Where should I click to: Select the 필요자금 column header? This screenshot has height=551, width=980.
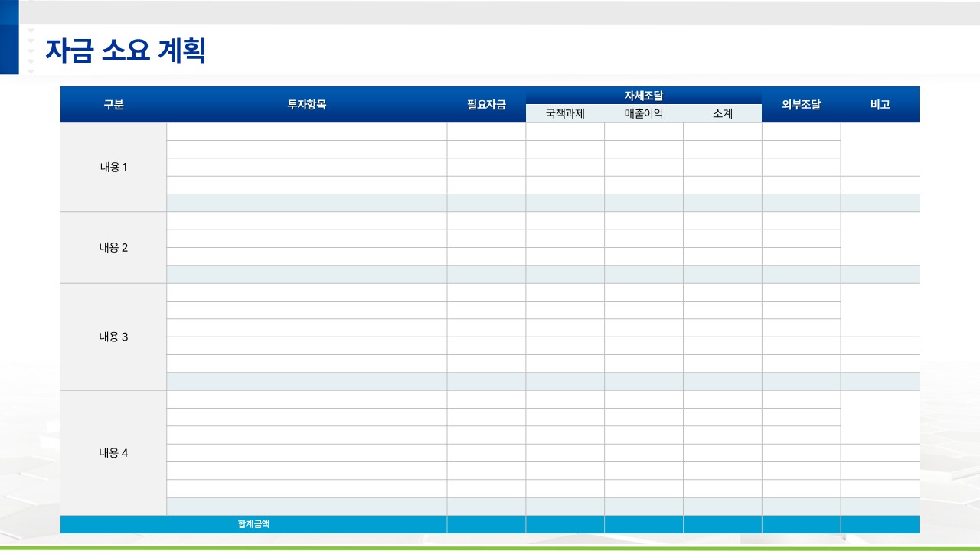click(x=486, y=105)
